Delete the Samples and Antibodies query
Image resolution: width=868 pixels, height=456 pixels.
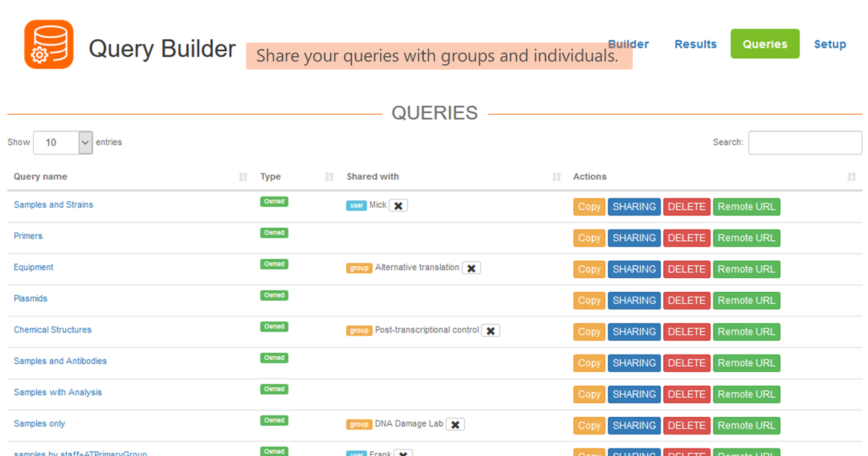(x=687, y=363)
